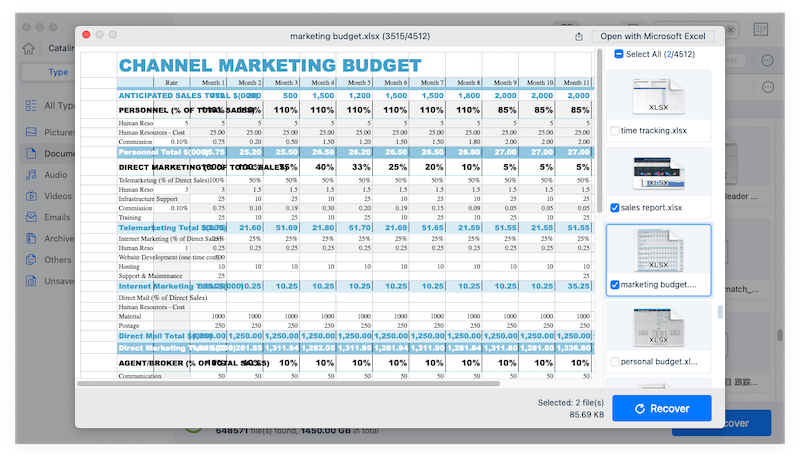
Task: Click the background window's close button
Action: point(27,27)
